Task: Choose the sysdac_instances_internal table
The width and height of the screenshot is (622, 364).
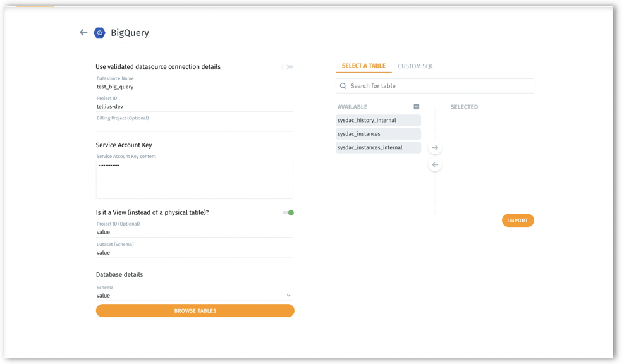Action: coord(378,147)
